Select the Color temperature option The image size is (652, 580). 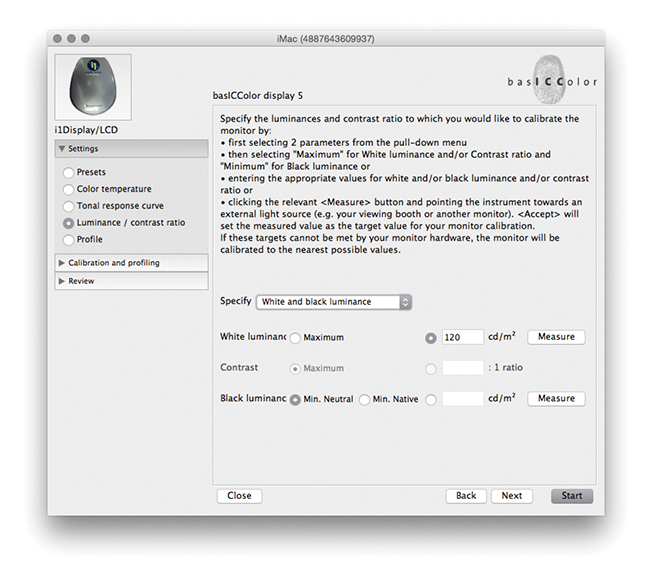pyautogui.click(x=68, y=190)
